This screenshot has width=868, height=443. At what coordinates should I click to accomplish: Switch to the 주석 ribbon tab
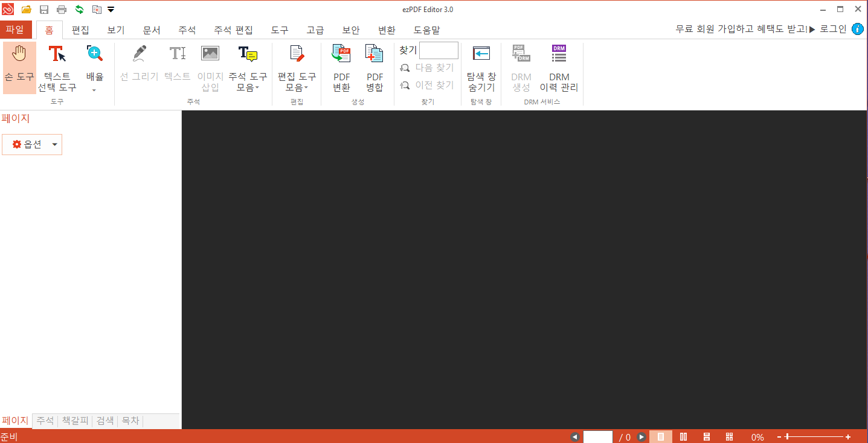pyautogui.click(x=187, y=30)
